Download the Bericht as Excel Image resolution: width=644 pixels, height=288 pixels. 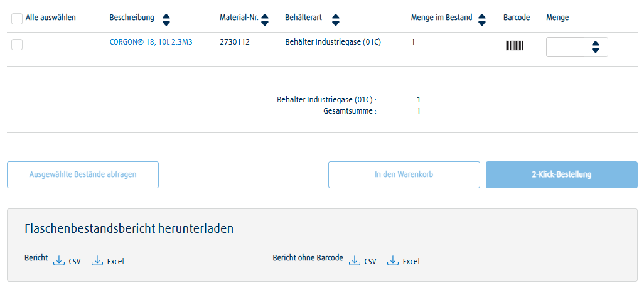point(108,261)
